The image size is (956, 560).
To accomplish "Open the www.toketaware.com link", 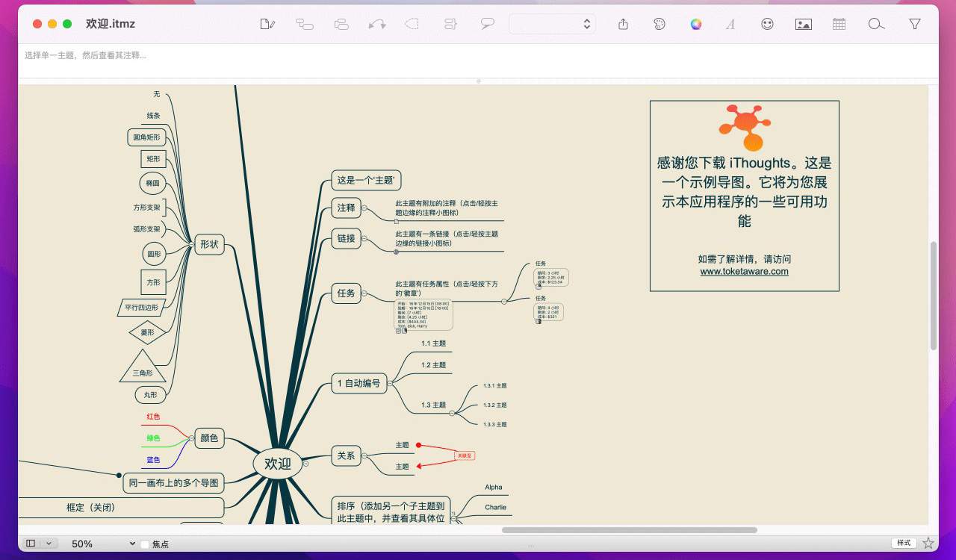I will [744, 272].
